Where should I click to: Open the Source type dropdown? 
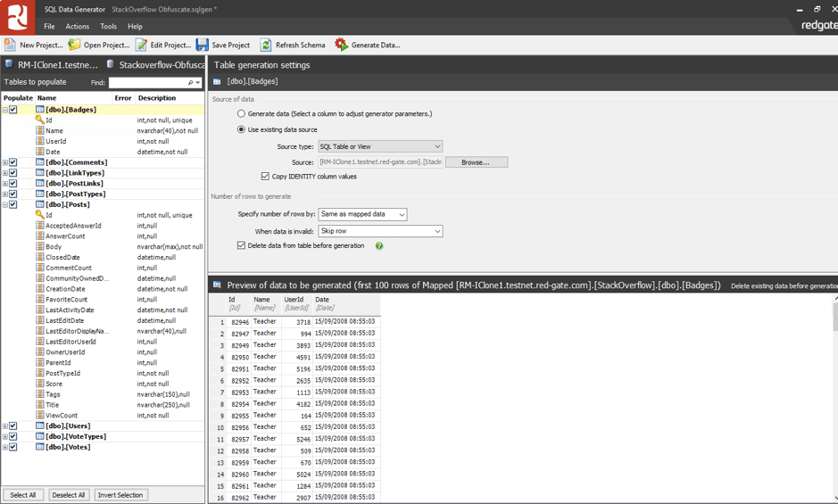(380, 146)
